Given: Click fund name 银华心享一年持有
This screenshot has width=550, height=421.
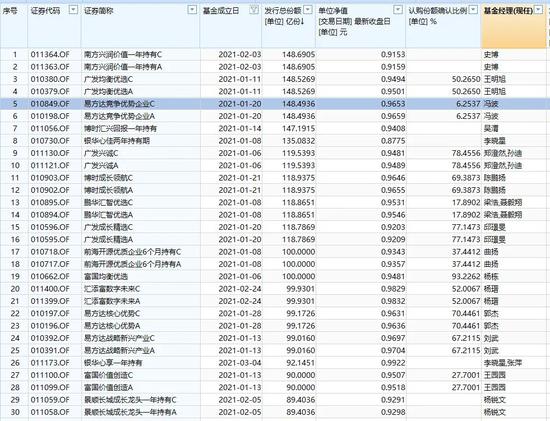Looking at the screenshot, I should [x=113, y=363].
